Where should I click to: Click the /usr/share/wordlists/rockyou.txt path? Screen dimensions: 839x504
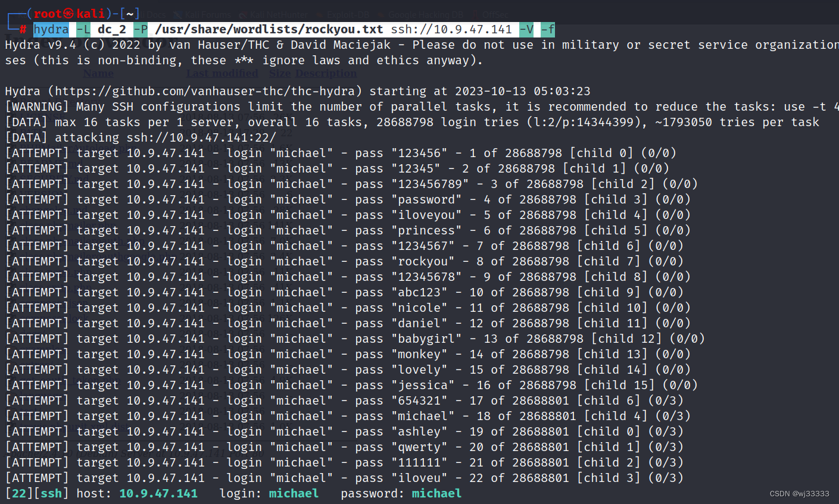click(269, 29)
